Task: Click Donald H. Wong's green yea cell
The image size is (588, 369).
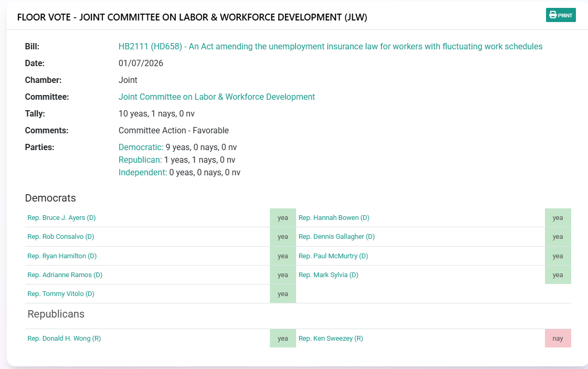Action: (x=283, y=339)
